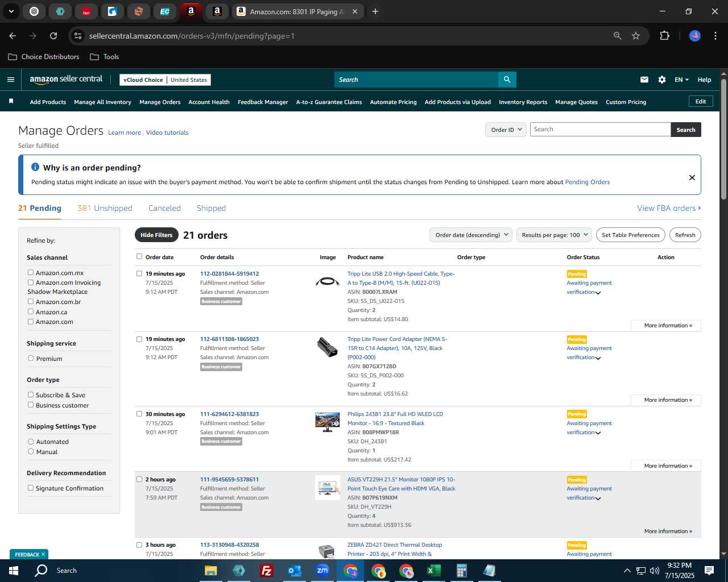Check the Amazon.ca filter
728x582 pixels.
click(x=31, y=311)
